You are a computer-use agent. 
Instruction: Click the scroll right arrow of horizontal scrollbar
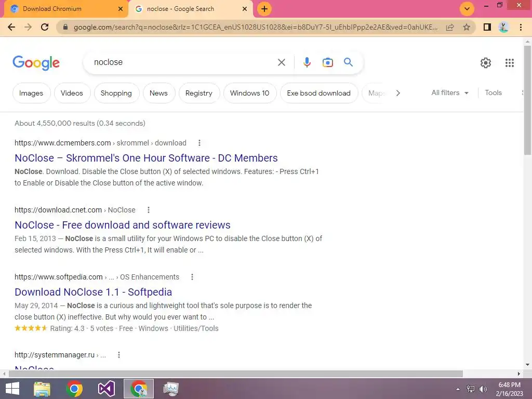point(519,374)
